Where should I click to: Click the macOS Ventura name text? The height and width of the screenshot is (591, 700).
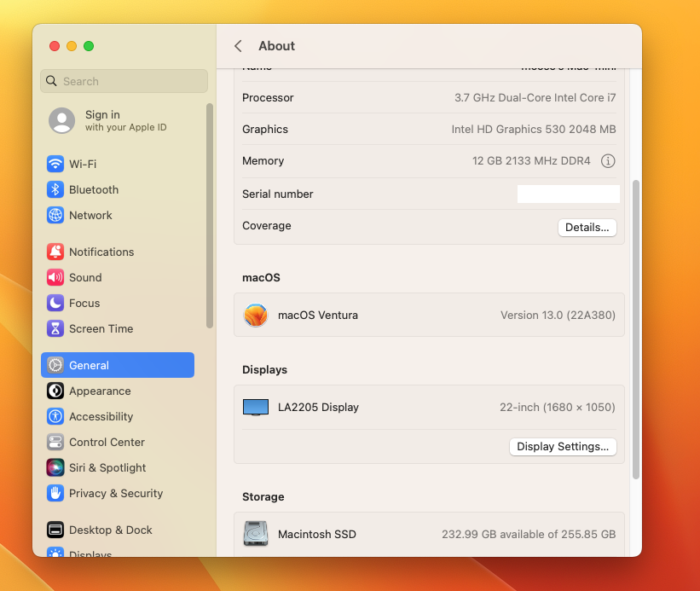click(318, 316)
